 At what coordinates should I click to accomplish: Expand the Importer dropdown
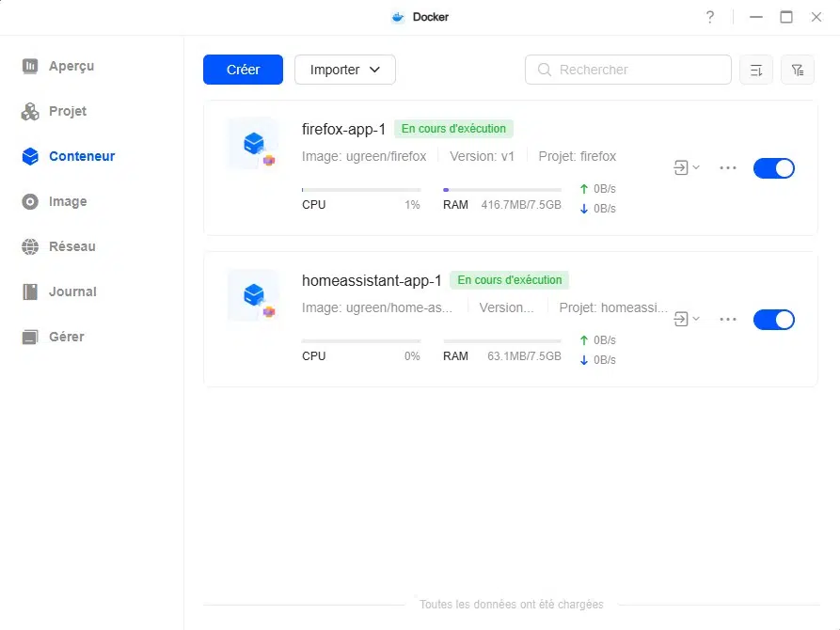[344, 70]
